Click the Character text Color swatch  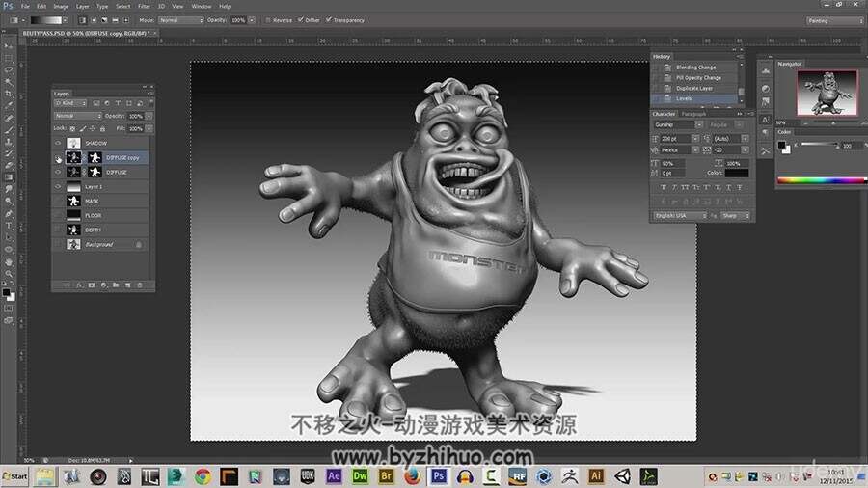click(737, 174)
